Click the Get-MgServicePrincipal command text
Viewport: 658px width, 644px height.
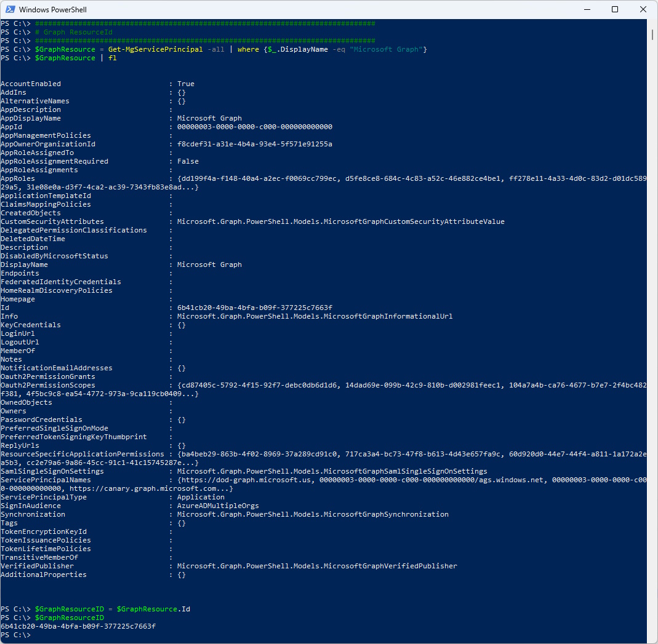coord(155,49)
